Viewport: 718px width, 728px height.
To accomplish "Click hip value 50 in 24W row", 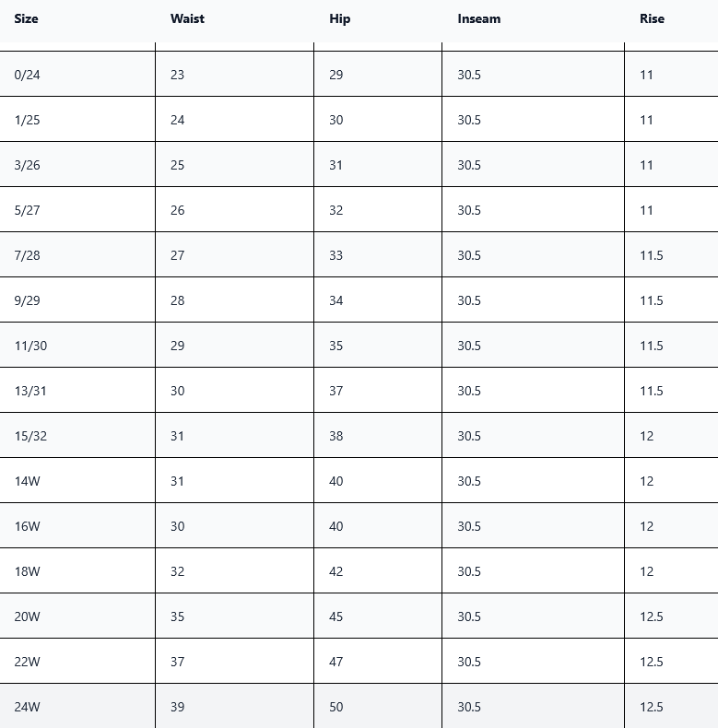I will pyautogui.click(x=335, y=707).
